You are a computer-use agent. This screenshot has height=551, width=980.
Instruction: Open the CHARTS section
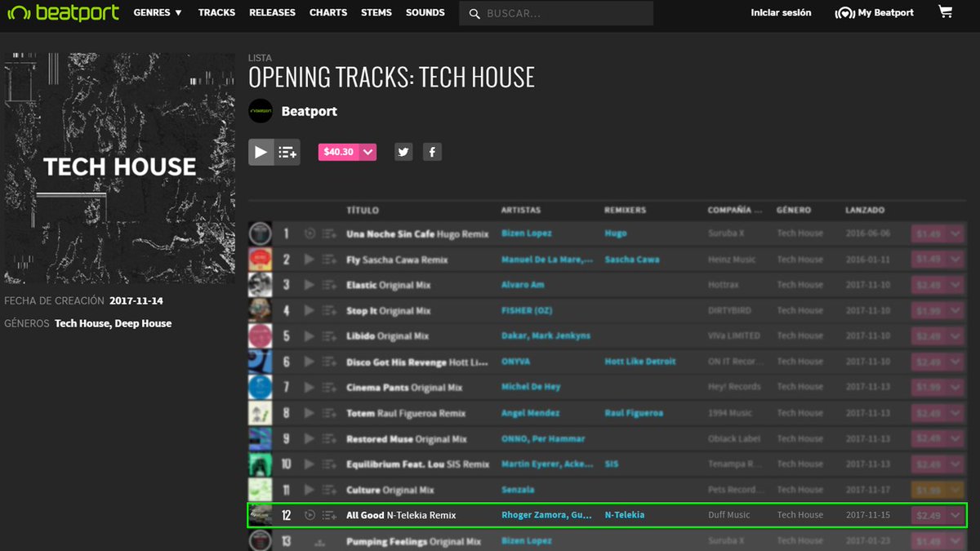tap(328, 13)
